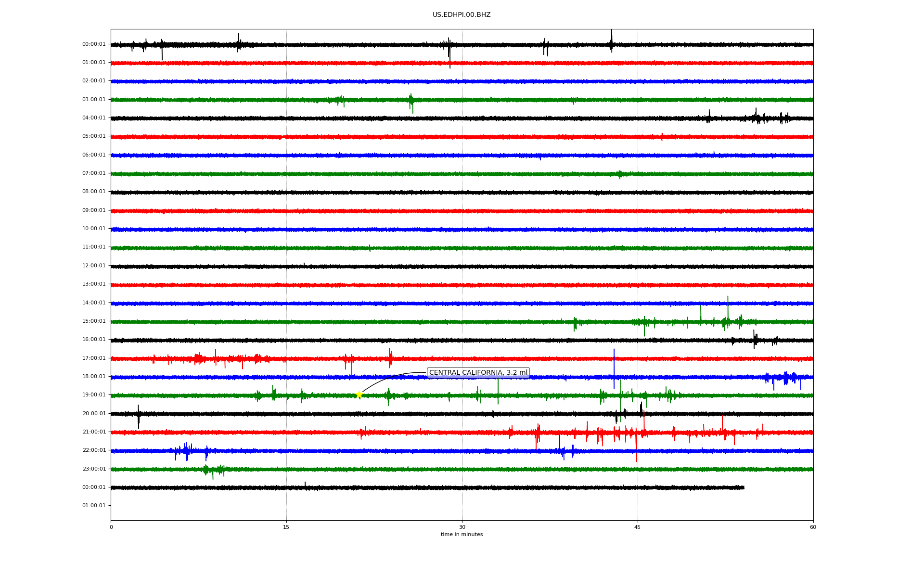Click the 10:00:01 trace label
The width and height of the screenshot is (924, 578).
[94, 229]
